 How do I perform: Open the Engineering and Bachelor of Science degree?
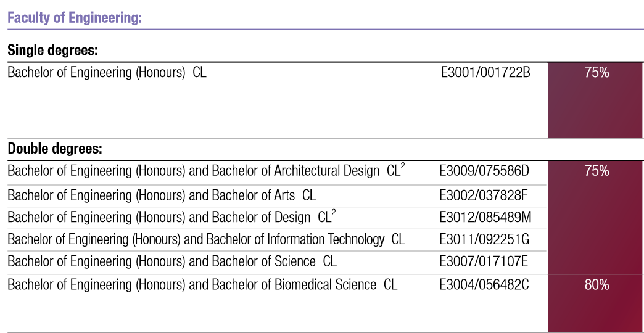point(171,261)
